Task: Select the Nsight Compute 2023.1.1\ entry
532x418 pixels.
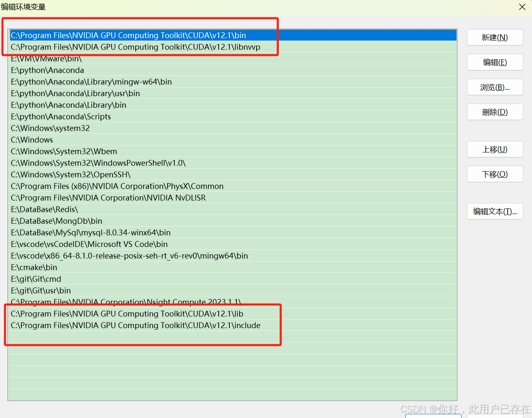Action: coord(232,302)
